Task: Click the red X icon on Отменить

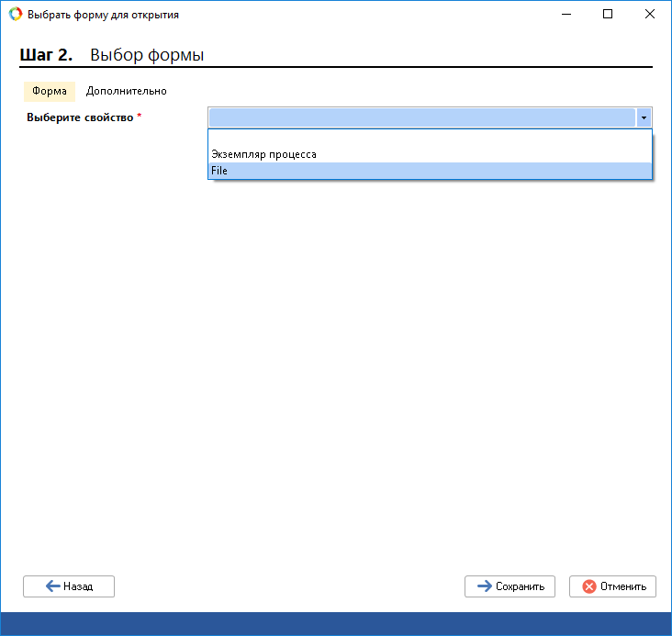Action: (x=588, y=586)
